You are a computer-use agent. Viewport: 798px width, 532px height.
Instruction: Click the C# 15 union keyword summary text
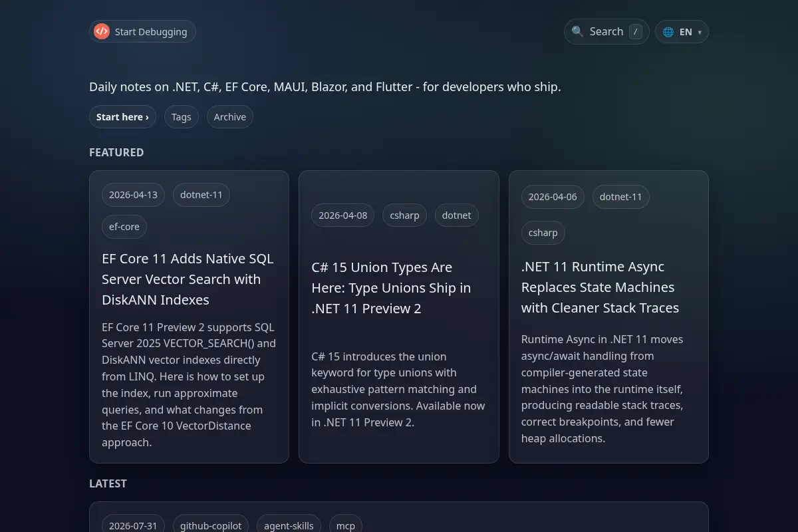pos(398,389)
